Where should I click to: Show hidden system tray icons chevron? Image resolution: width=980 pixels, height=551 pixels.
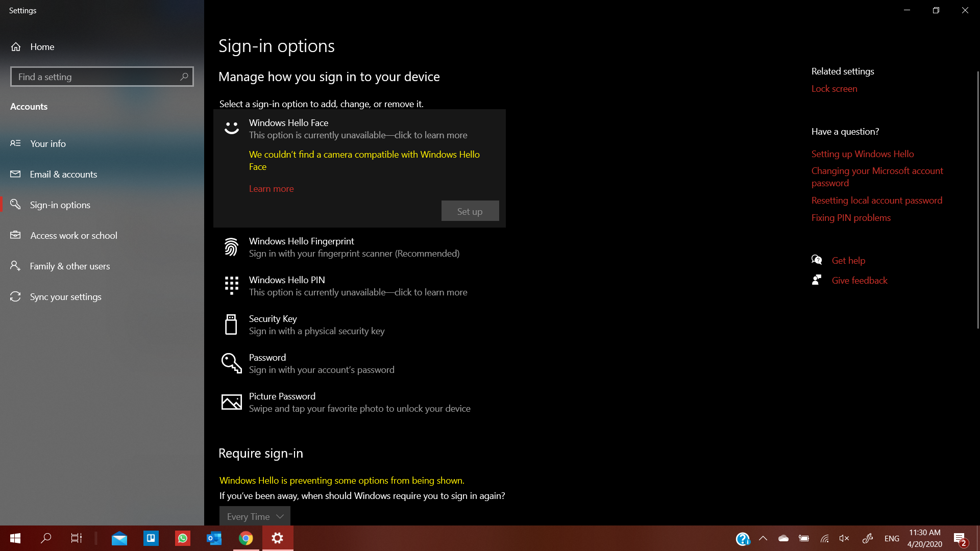763,538
